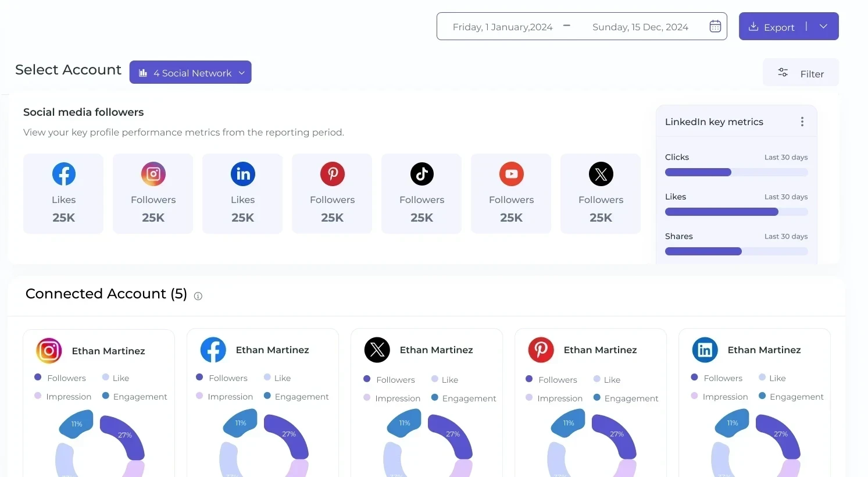Select the YouTube Followers card icon
Viewport: 868px width, 477px height.
click(512, 174)
